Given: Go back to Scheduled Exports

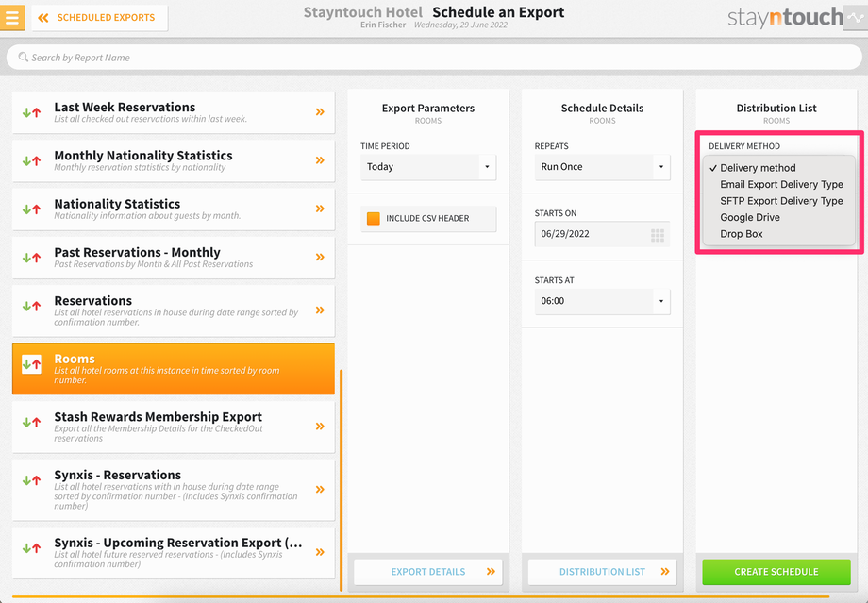Looking at the screenshot, I should tap(100, 18).
